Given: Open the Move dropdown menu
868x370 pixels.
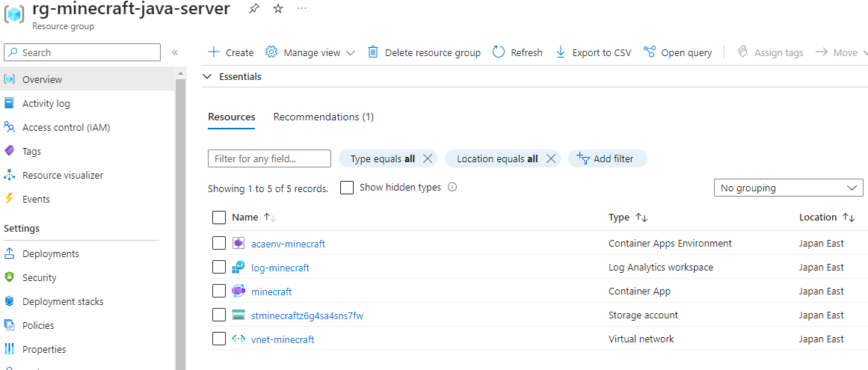Looking at the screenshot, I should (841, 52).
